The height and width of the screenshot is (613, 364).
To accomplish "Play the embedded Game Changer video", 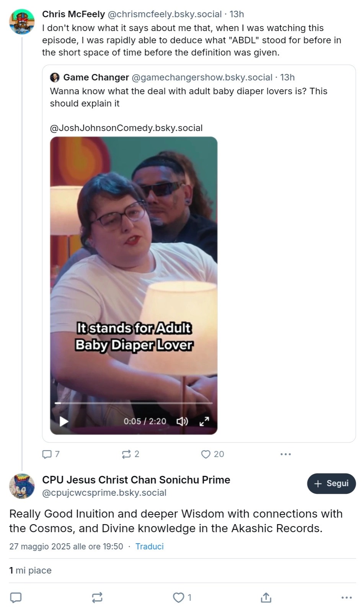I will (x=64, y=421).
